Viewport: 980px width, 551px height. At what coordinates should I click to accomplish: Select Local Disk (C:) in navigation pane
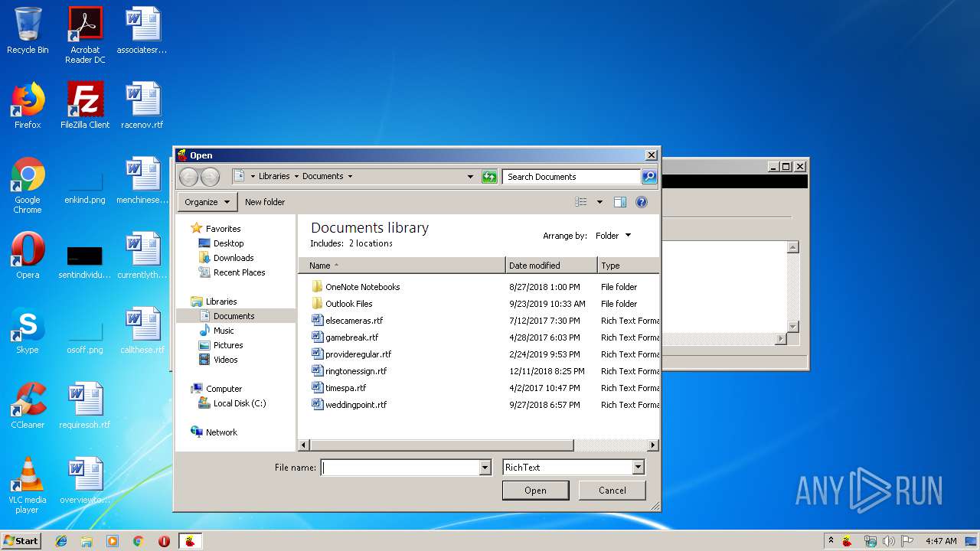click(239, 403)
